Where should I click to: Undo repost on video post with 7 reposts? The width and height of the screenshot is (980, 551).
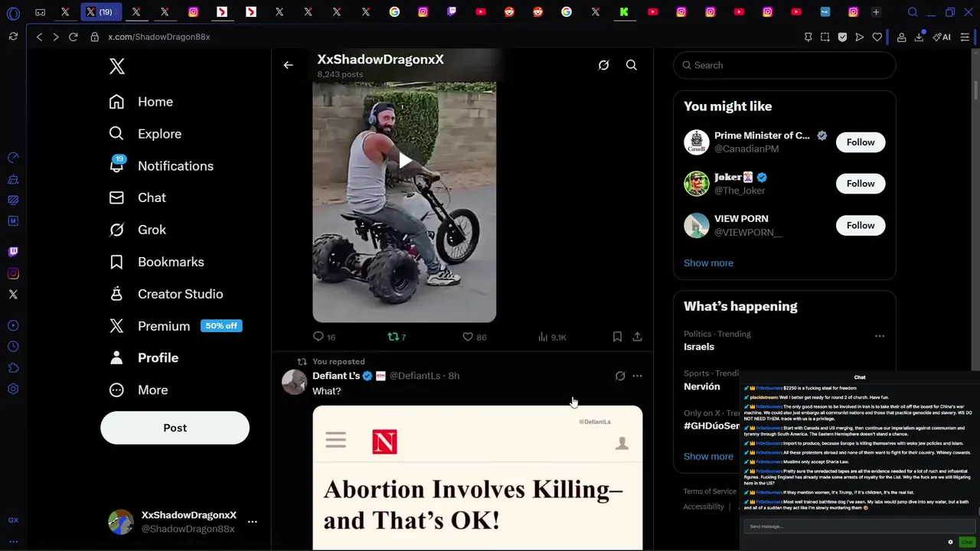tap(397, 337)
